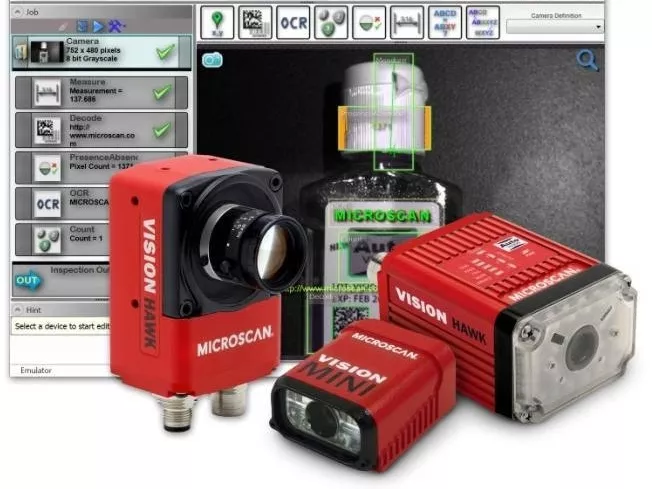This screenshot has height=489, width=652.
Task: Click the blue run/play arrow in Job bar
Action: tap(99, 27)
